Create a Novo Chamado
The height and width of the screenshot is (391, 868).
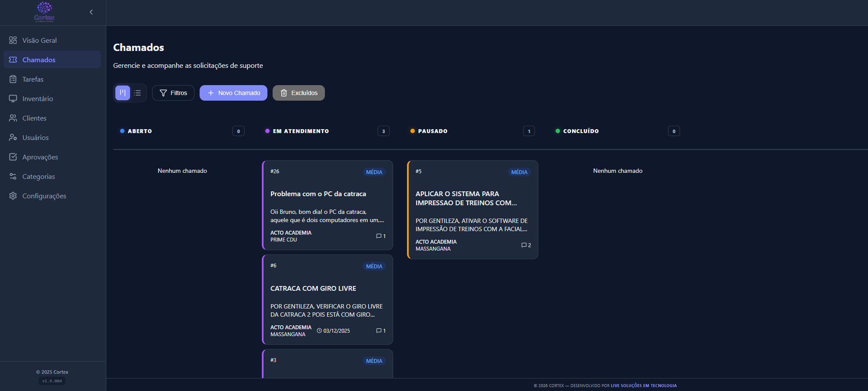pos(233,93)
